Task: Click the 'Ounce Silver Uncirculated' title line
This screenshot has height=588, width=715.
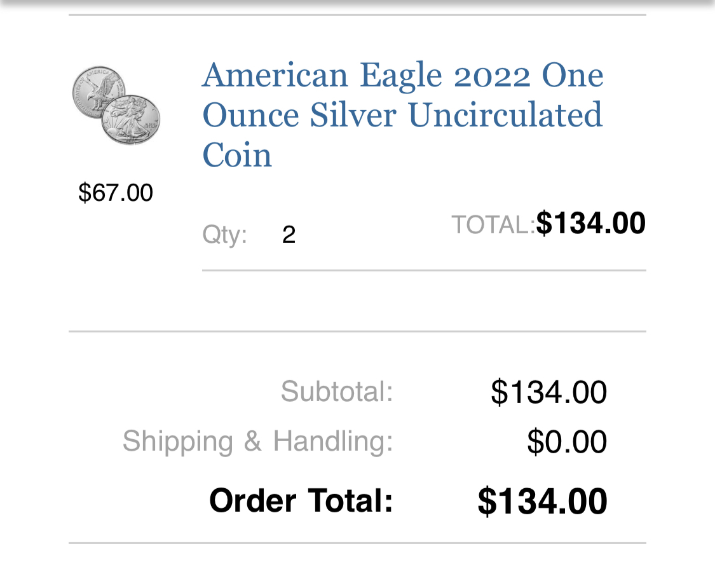Action: point(402,115)
